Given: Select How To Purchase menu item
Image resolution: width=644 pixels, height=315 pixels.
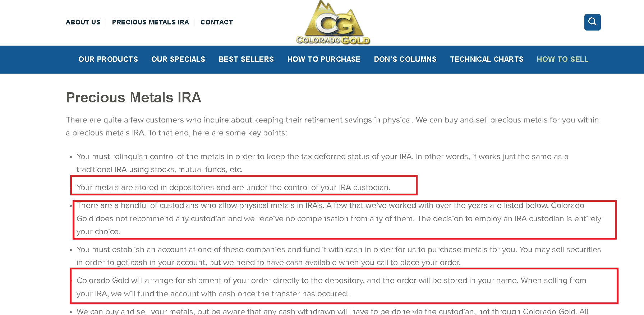Looking at the screenshot, I should 324,59.
